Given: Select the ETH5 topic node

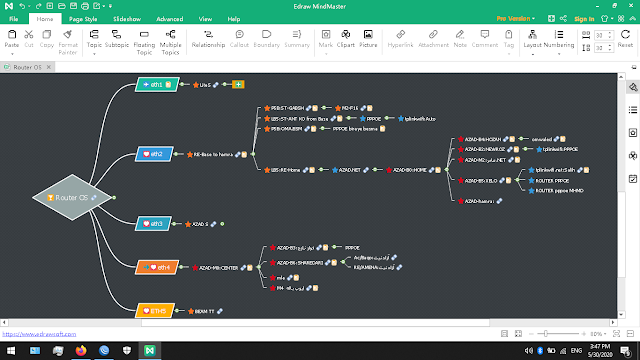Looking at the screenshot, I should [155, 311].
